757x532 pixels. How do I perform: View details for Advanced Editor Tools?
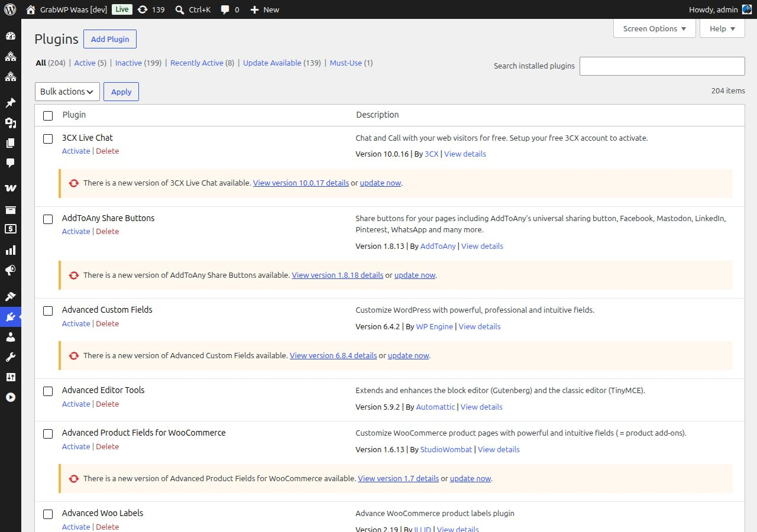[x=481, y=407]
